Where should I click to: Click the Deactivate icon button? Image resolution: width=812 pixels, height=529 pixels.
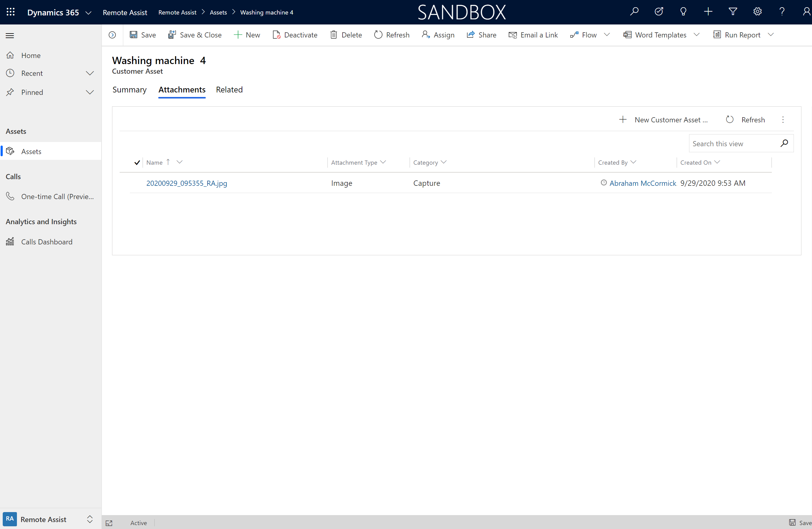point(275,35)
